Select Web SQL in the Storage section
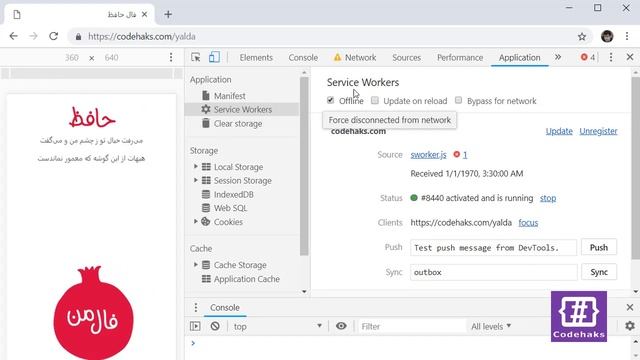 point(230,208)
